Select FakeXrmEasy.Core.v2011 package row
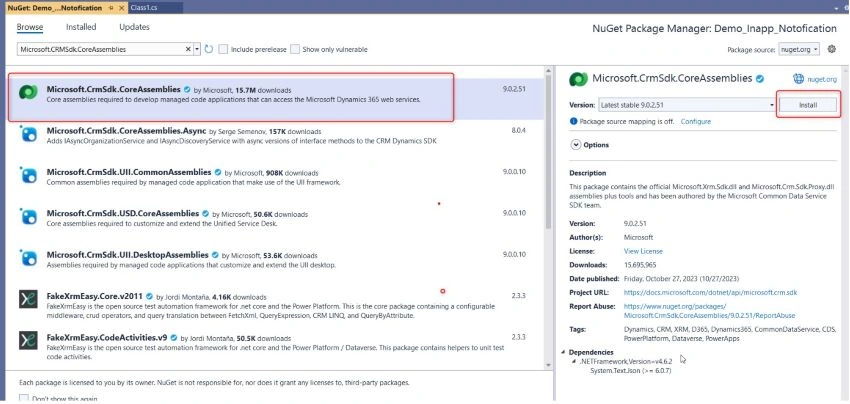This screenshot has width=850, height=404. 274,305
